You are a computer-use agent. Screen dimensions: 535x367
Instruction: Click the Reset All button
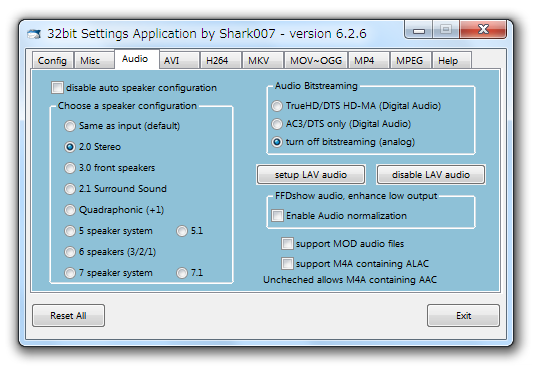point(69,315)
